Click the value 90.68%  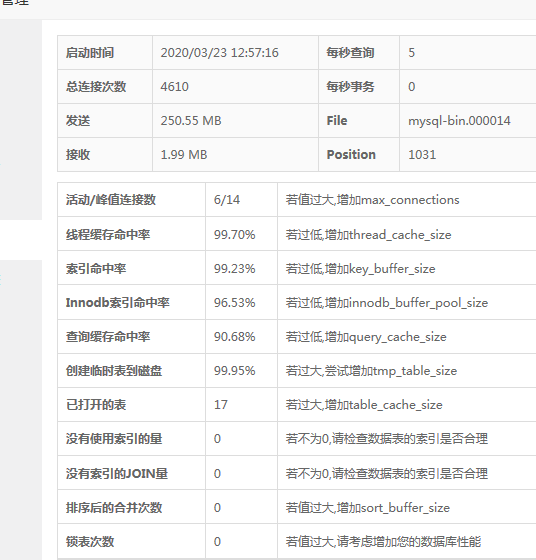(235, 337)
